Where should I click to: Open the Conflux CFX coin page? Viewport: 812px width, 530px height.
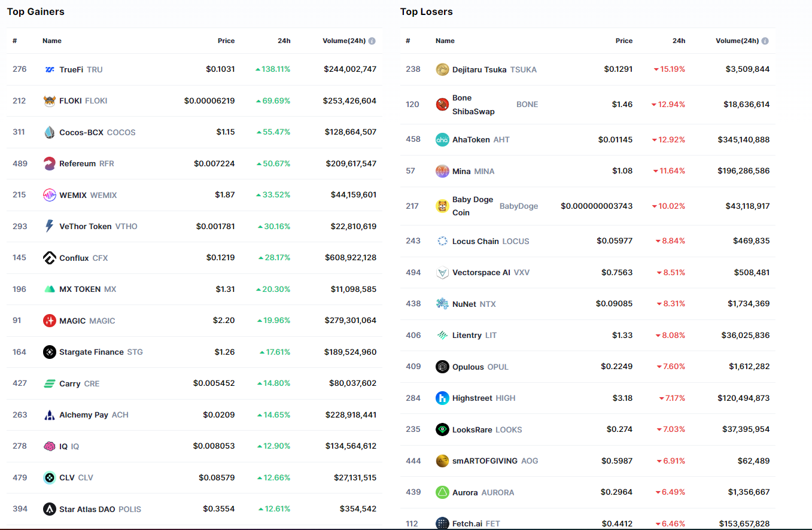(x=74, y=258)
